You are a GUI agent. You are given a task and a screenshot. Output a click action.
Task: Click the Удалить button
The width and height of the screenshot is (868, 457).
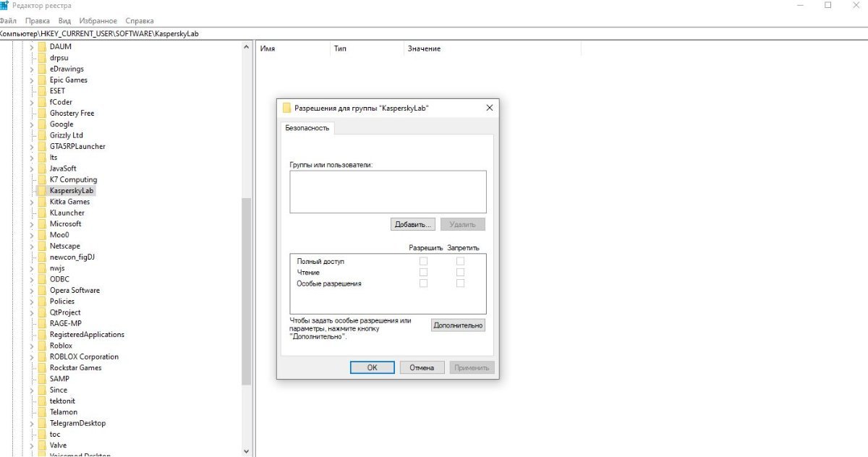pyautogui.click(x=462, y=224)
